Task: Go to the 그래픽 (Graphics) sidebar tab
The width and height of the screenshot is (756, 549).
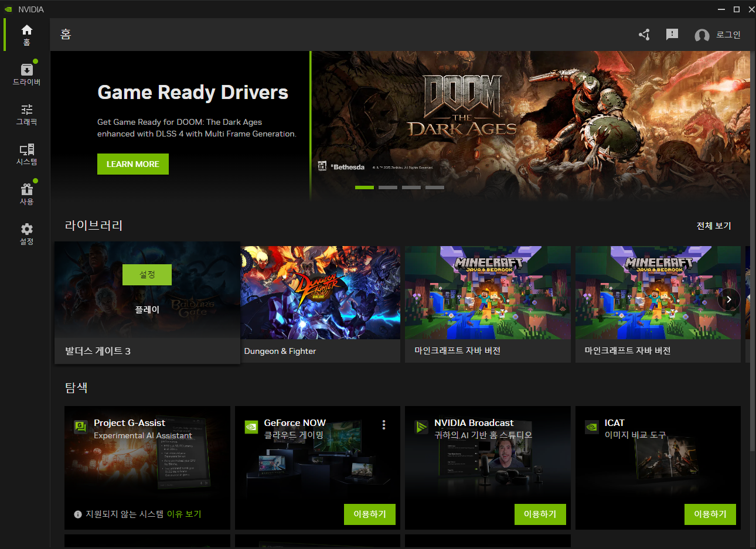Action: coord(26,114)
